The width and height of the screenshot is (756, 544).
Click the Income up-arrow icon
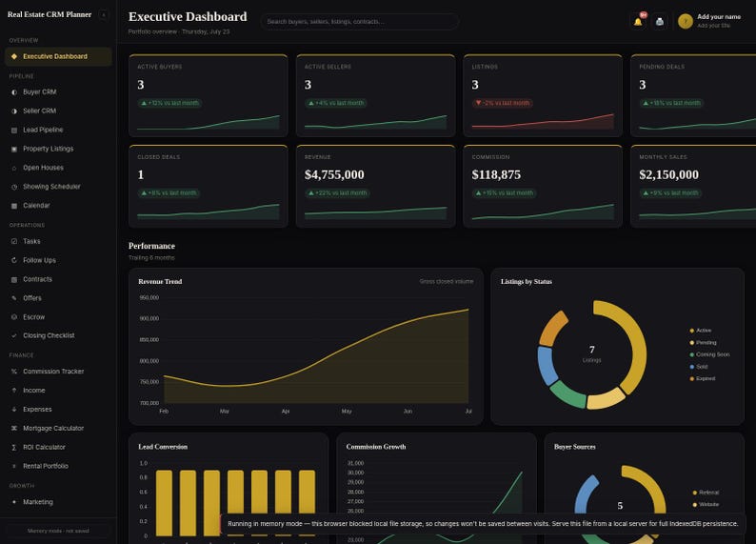[x=14, y=391]
